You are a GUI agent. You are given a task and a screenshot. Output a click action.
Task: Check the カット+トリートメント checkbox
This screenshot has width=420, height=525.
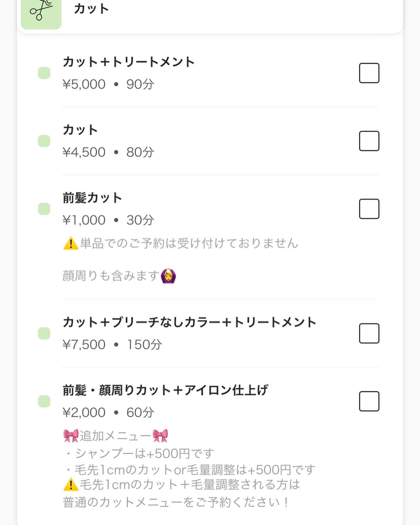tap(369, 73)
